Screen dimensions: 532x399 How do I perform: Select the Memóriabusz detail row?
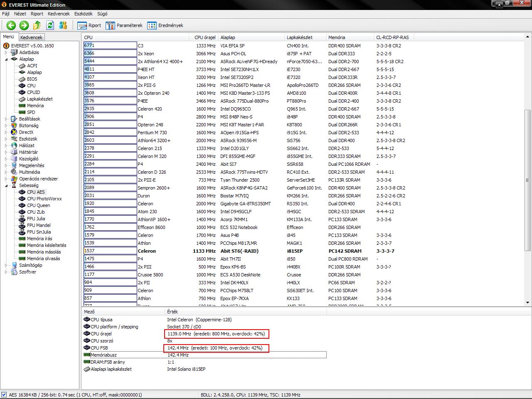204,355
